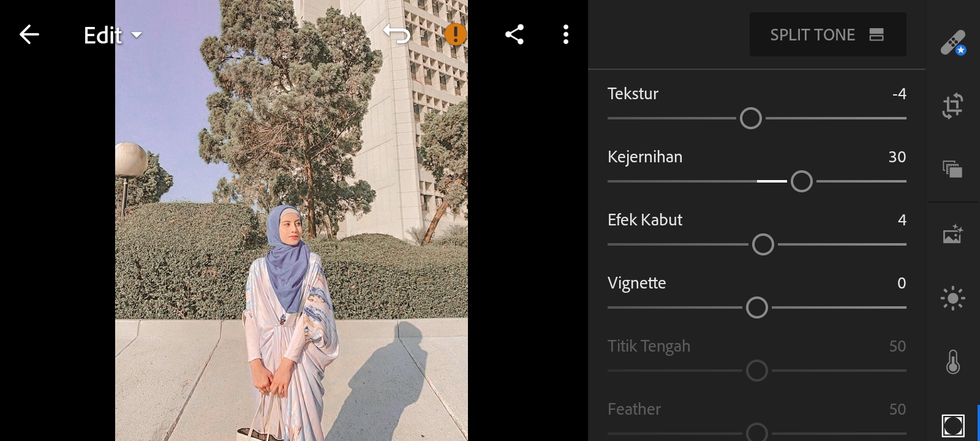
Task: Click the Vignette slider knob
Action: coord(757,307)
